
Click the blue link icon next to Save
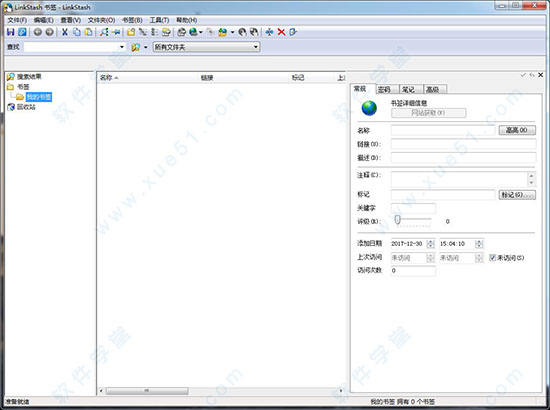coord(22,32)
